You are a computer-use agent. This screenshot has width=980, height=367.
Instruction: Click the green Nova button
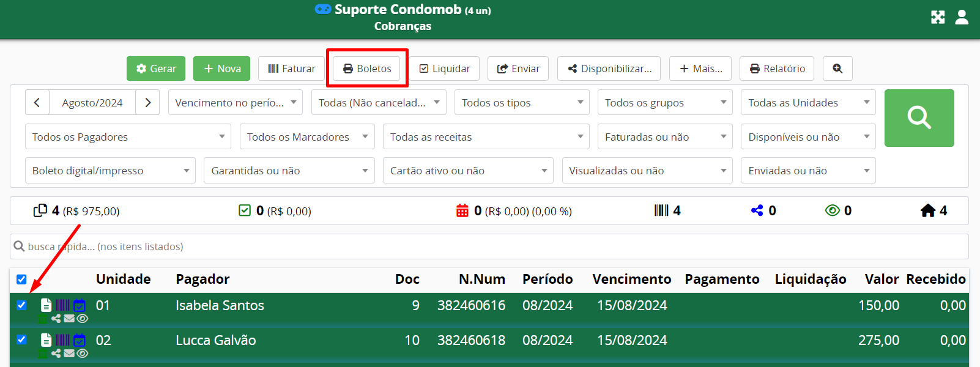coord(221,69)
